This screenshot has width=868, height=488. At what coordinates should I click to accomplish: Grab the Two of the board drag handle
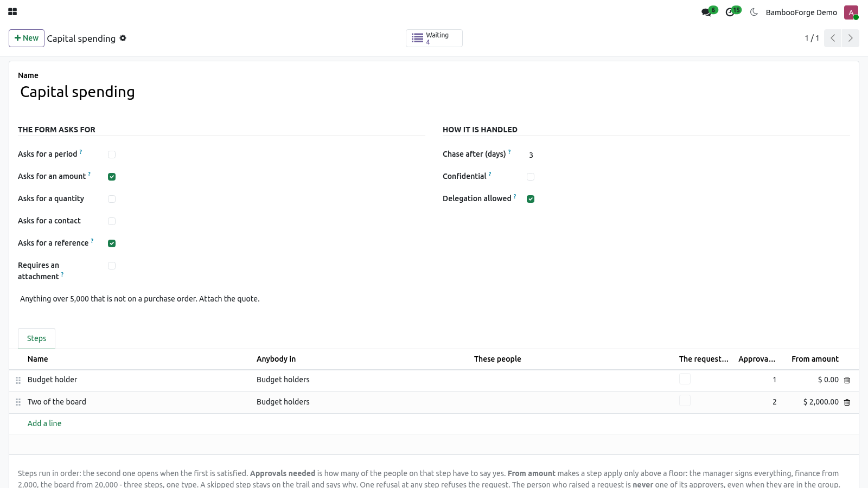18,402
